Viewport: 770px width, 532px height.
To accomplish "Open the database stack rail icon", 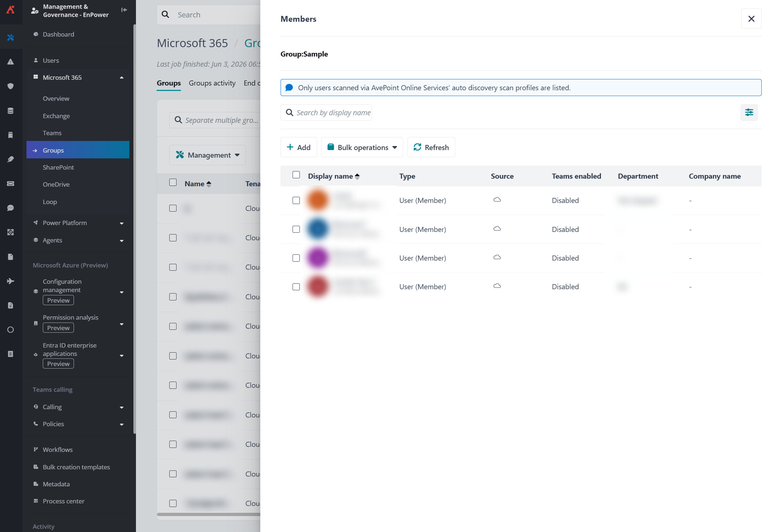I will 11,111.
